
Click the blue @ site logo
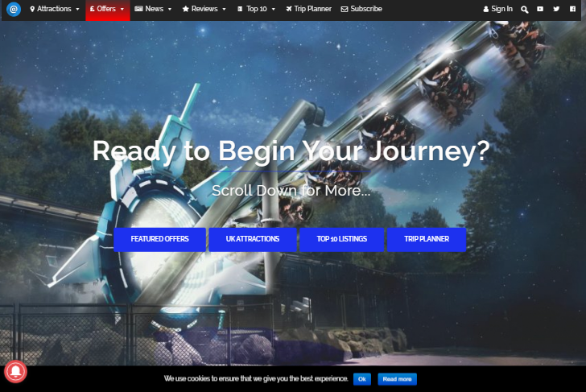13,9
